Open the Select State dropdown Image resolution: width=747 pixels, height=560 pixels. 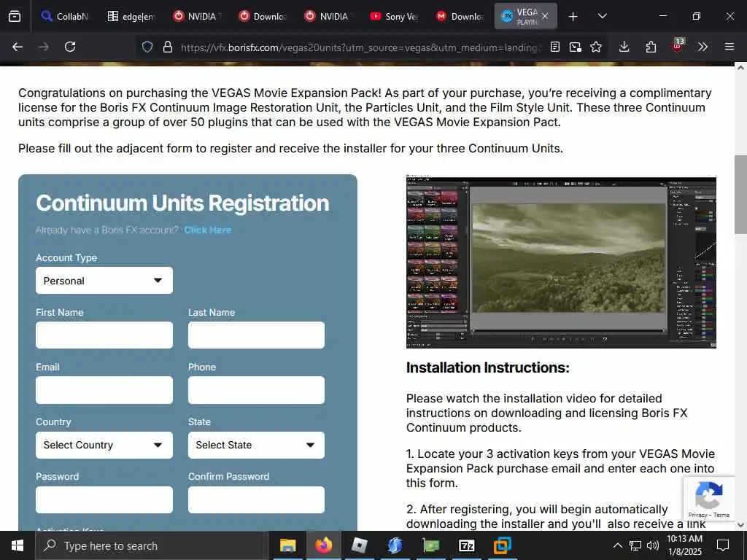[x=256, y=445]
